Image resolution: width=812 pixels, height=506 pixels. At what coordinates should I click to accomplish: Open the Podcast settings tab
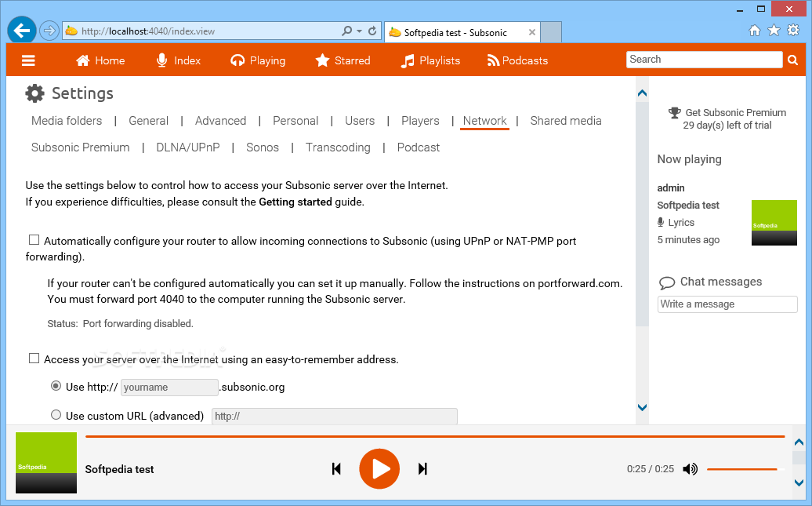pos(419,147)
